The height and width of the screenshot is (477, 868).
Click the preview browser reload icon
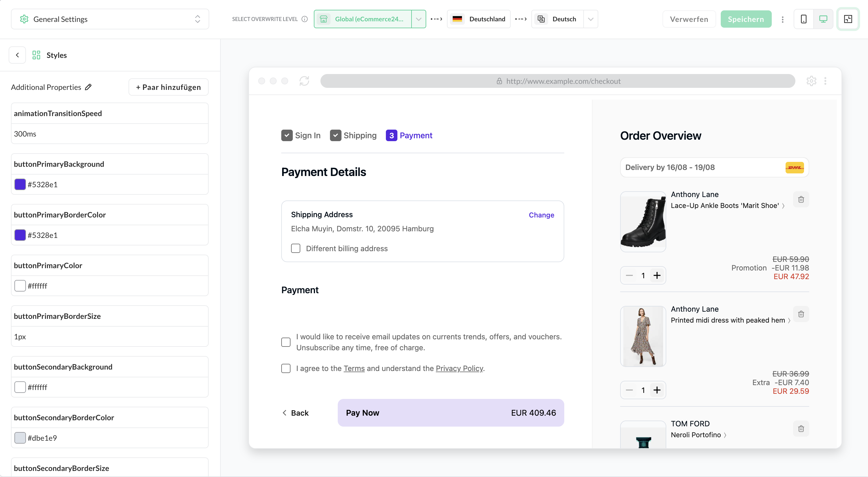(304, 81)
